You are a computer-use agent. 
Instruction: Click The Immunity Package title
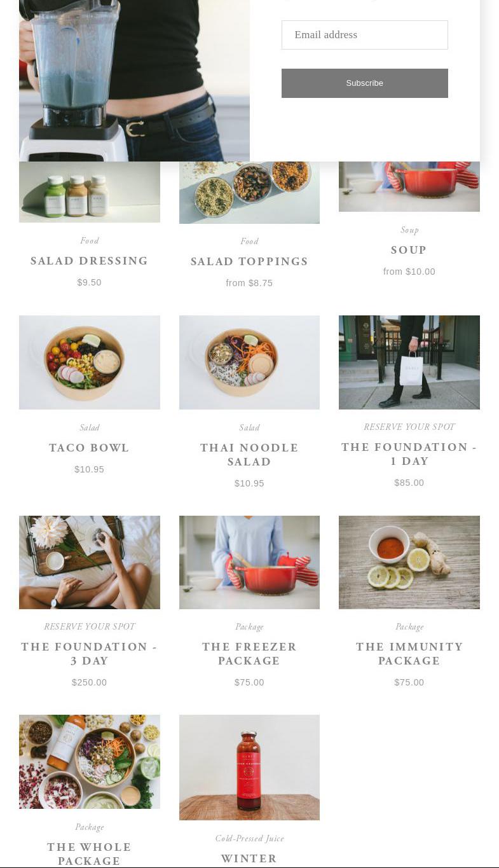[x=409, y=654]
